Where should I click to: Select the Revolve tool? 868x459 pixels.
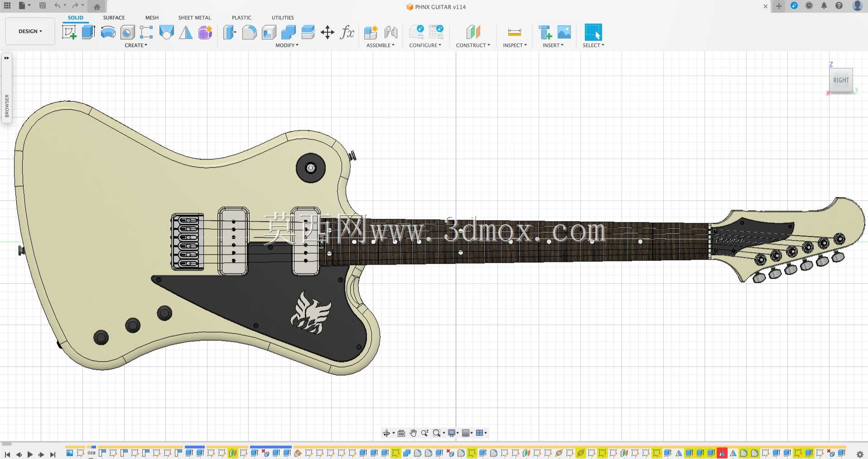coord(108,32)
